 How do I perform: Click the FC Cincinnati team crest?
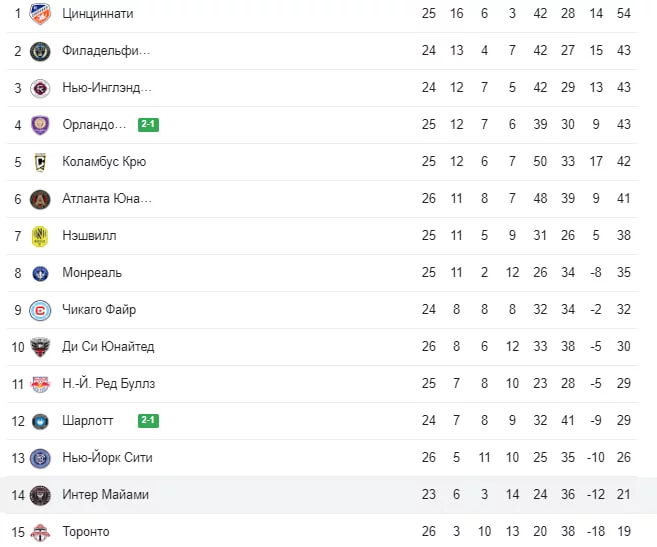pos(40,13)
